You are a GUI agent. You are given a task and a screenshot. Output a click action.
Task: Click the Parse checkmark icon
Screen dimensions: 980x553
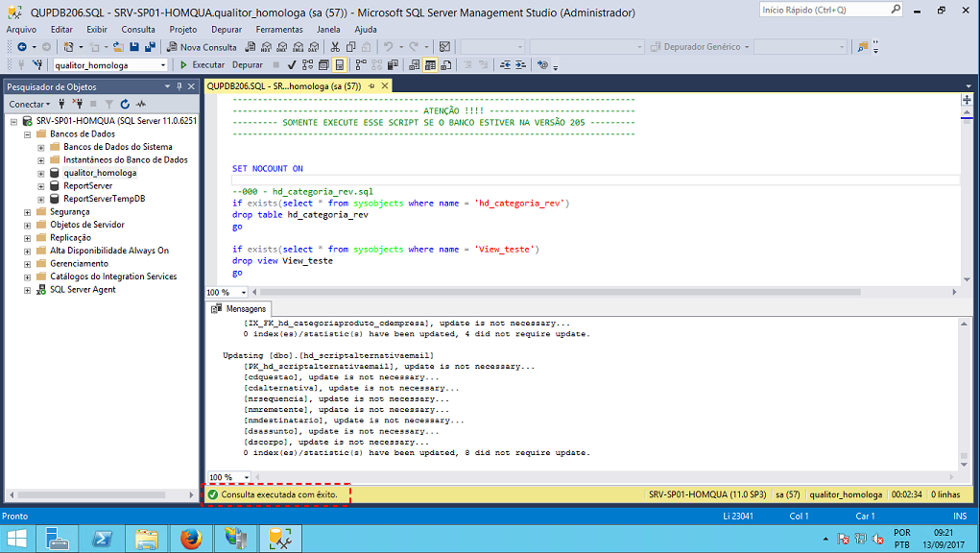(291, 65)
